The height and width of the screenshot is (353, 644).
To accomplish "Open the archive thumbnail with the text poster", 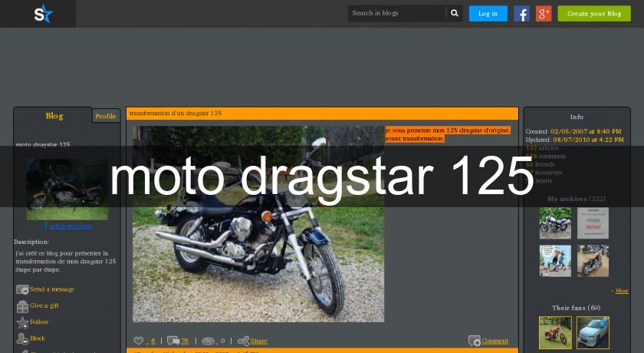I will (x=593, y=223).
